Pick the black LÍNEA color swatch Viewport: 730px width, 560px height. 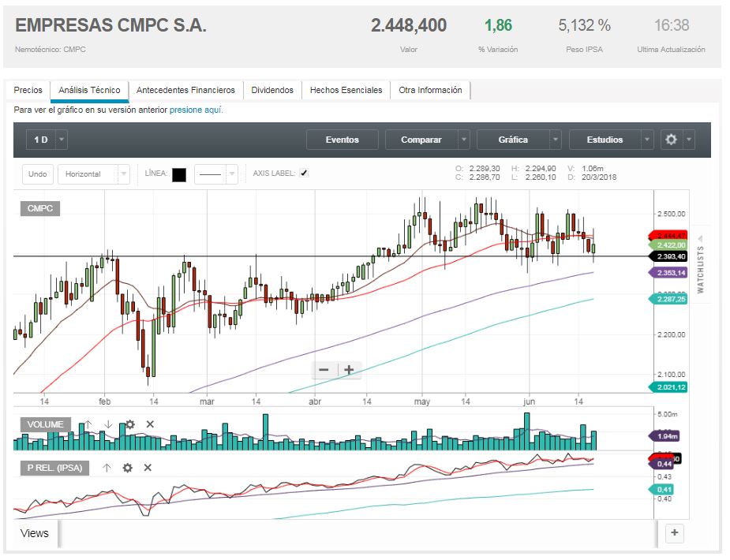click(x=179, y=174)
